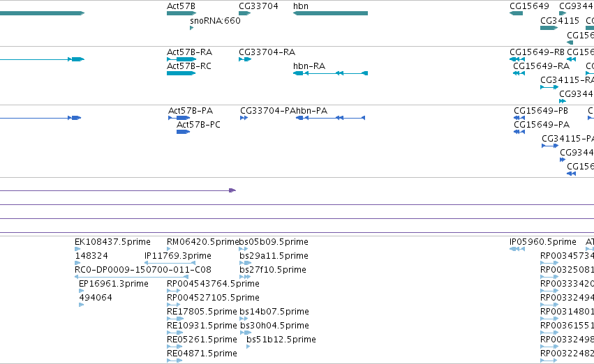The width and height of the screenshot is (594, 364).
Task: Select the Act57B gene bar
Action: tap(181, 13)
